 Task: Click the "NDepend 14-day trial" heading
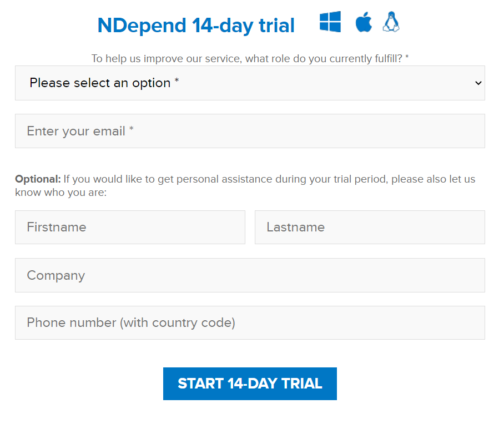coord(196,26)
